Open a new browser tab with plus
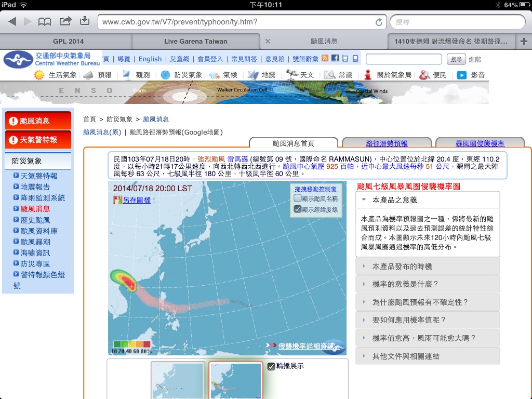Image resolution: width=532 pixels, height=399 pixels. click(523, 41)
